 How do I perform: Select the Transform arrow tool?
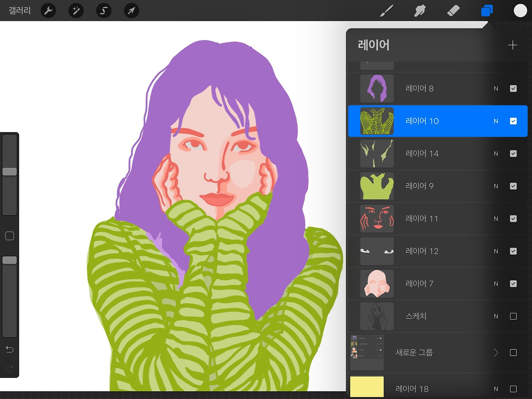[131, 10]
